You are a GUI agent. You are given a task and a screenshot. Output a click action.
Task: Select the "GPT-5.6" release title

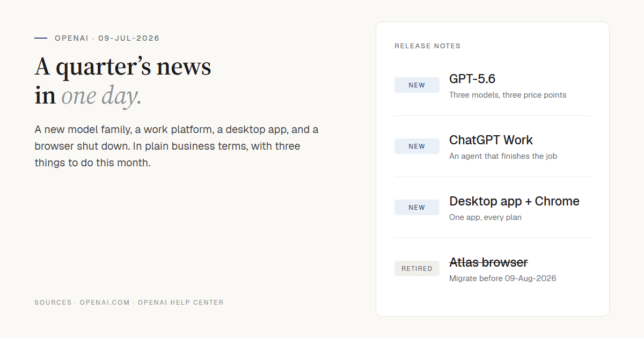click(x=472, y=79)
